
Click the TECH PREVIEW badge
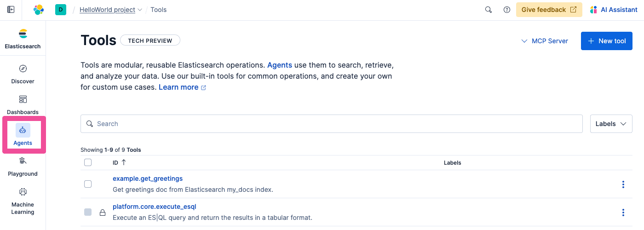[150, 40]
